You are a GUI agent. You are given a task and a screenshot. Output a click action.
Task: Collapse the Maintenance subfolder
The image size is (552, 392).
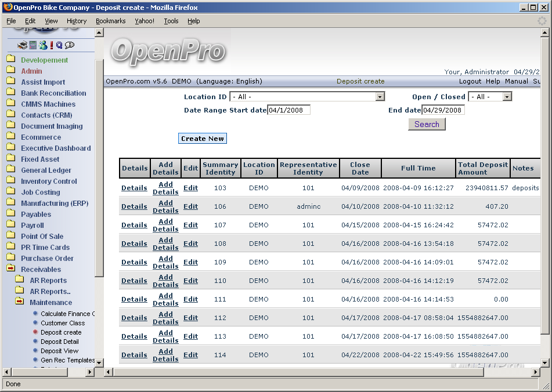[20, 302]
